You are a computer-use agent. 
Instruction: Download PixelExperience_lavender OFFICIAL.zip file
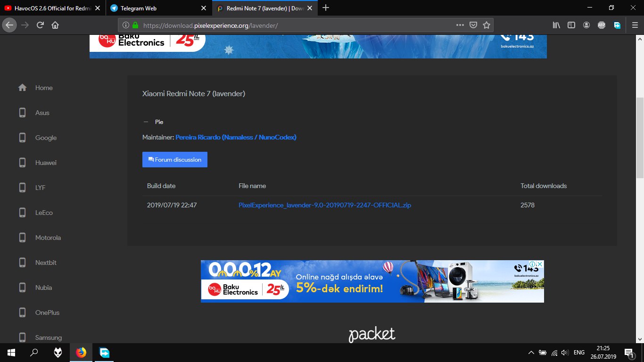pos(325,205)
